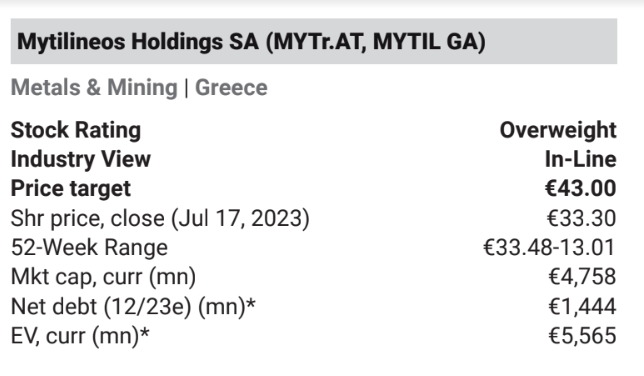Viewport: 644px width, 376px height.
Task: Click the 52-Week Range label
Action: 90,248
